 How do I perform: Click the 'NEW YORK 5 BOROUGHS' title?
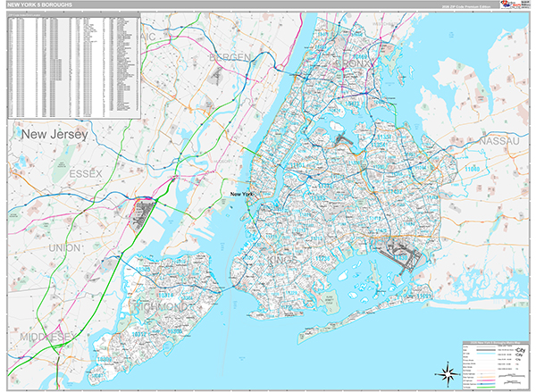pos(39,4)
